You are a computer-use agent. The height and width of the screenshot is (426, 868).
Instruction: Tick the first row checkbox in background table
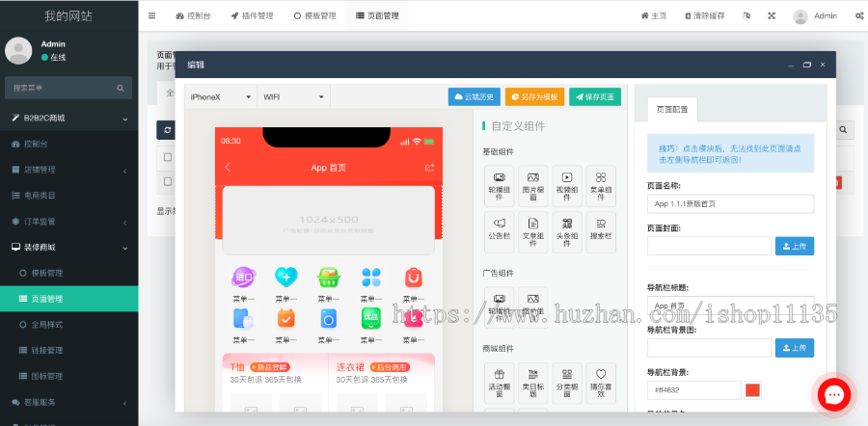tap(168, 181)
